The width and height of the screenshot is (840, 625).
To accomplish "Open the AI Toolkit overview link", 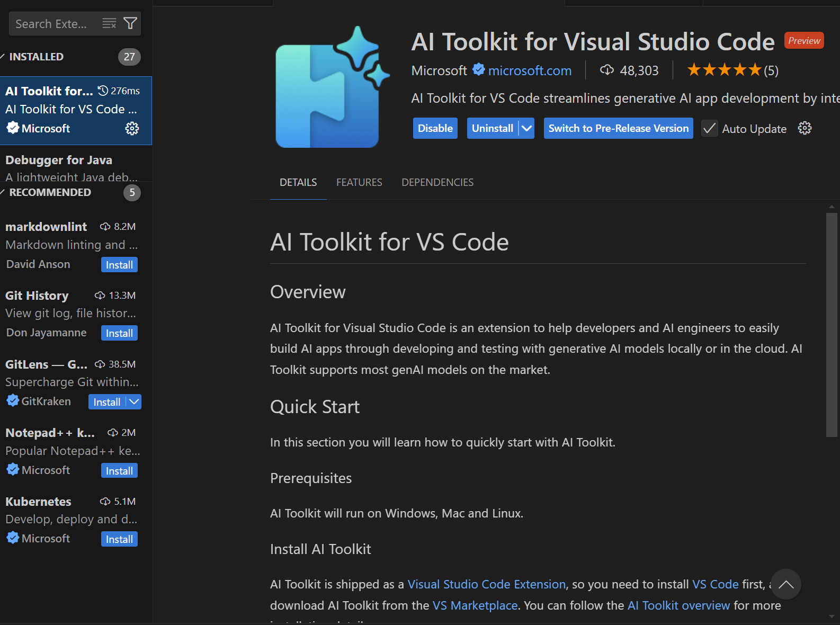I will click(678, 605).
